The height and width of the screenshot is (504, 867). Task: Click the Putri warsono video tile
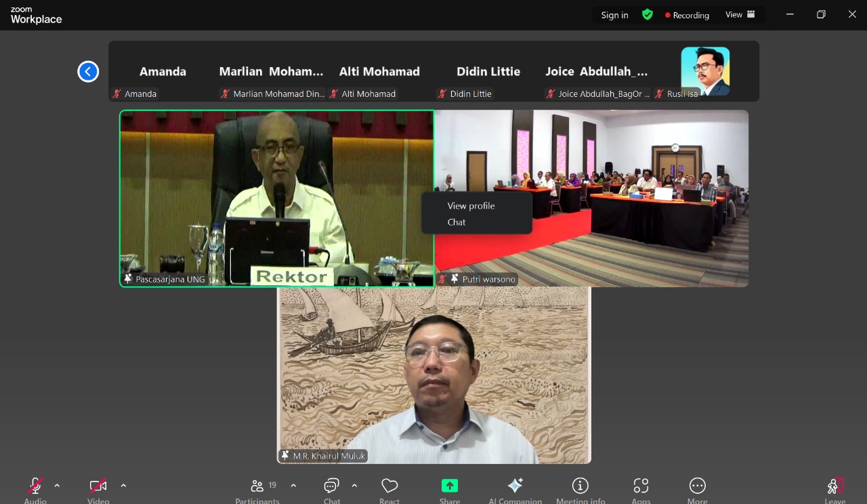[592, 198]
